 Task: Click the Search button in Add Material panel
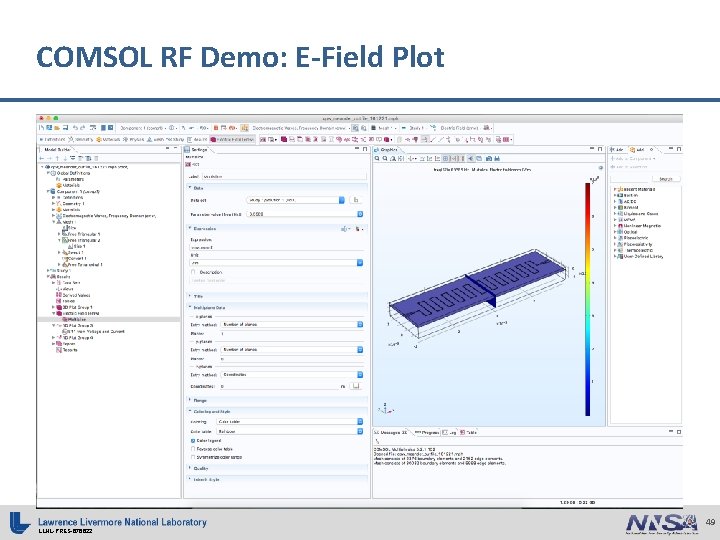[666, 179]
